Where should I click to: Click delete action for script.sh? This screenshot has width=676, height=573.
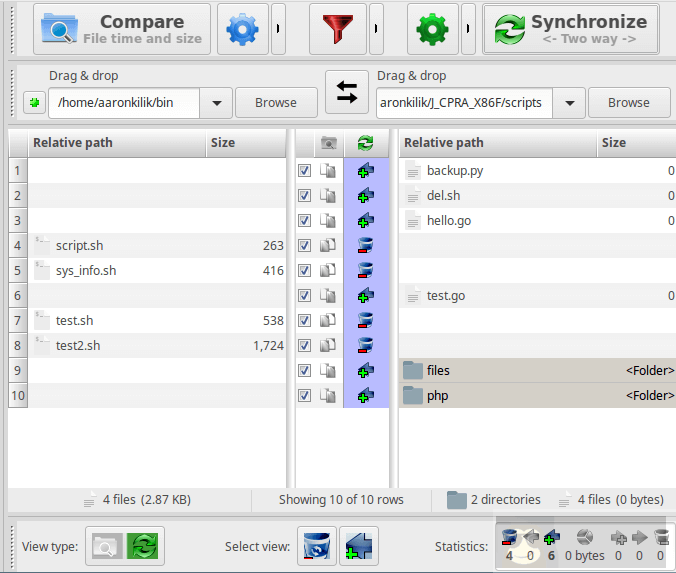click(x=366, y=246)
